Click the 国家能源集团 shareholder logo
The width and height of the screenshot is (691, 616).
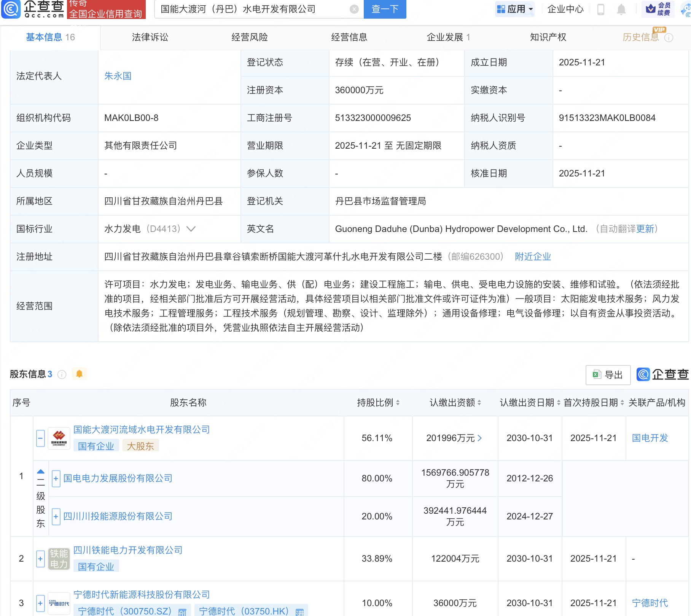[59, 438]
